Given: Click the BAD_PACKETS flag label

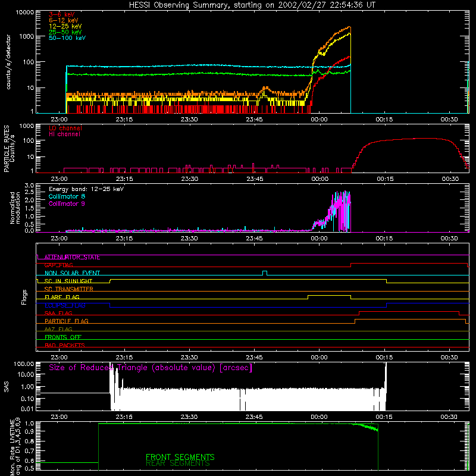Looking at the screenshot, I should tap(65, 346).
